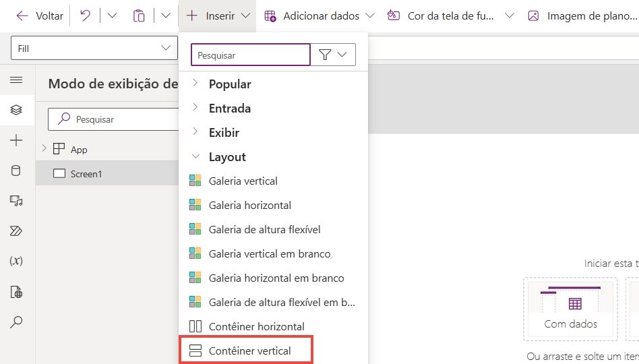This screenshot has height=364, width=639.
Task: Open the Cor da tela de fundo option
Action: point(441,16)
